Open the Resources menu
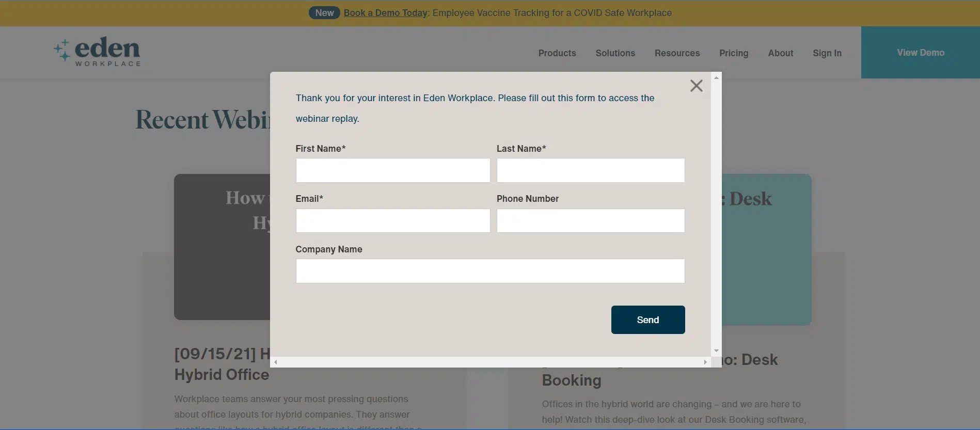The image size is (980, 430). coord(677,53)
